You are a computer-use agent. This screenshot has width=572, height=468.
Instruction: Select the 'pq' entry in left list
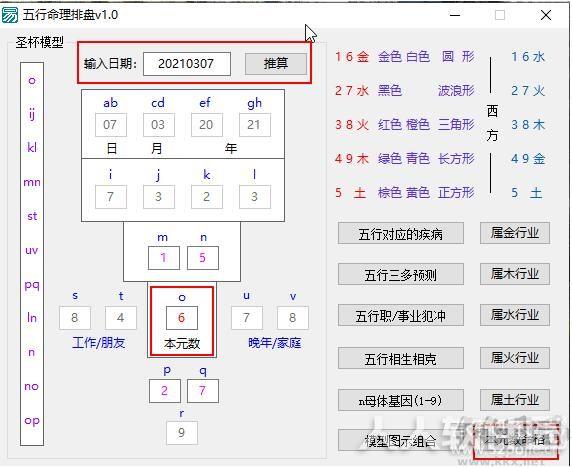[x=32, y=285]
